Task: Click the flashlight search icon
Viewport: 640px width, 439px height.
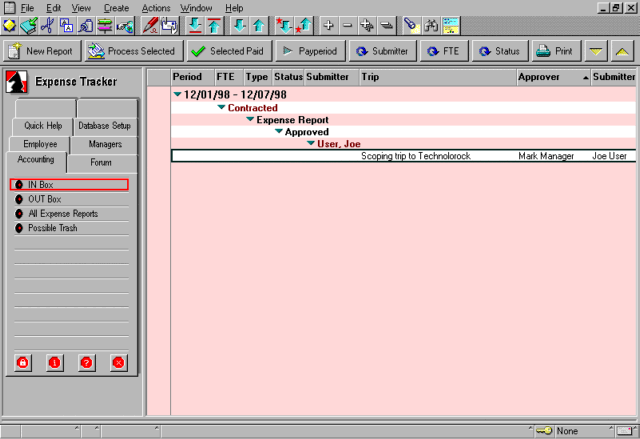Action: [x=411, y=26]
